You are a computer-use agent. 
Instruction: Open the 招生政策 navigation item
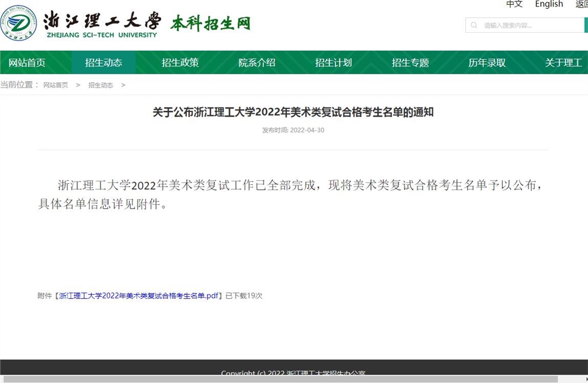pyautogui.click(x=180, y=63)
